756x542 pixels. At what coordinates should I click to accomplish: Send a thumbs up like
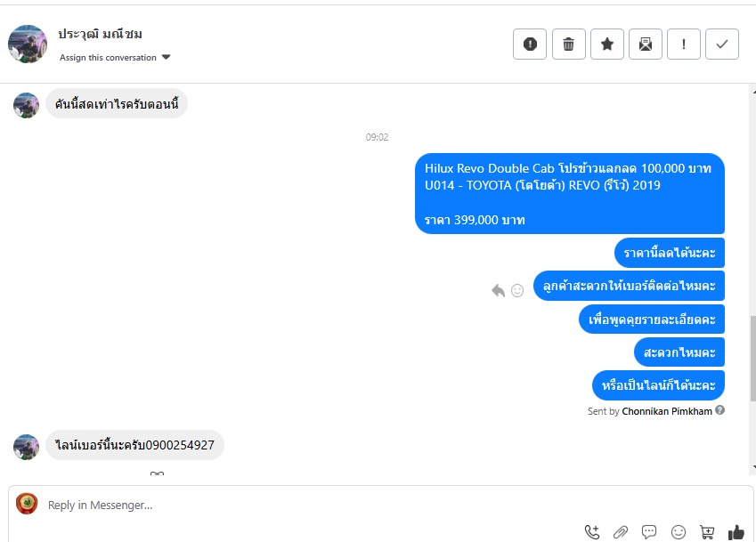736,532
